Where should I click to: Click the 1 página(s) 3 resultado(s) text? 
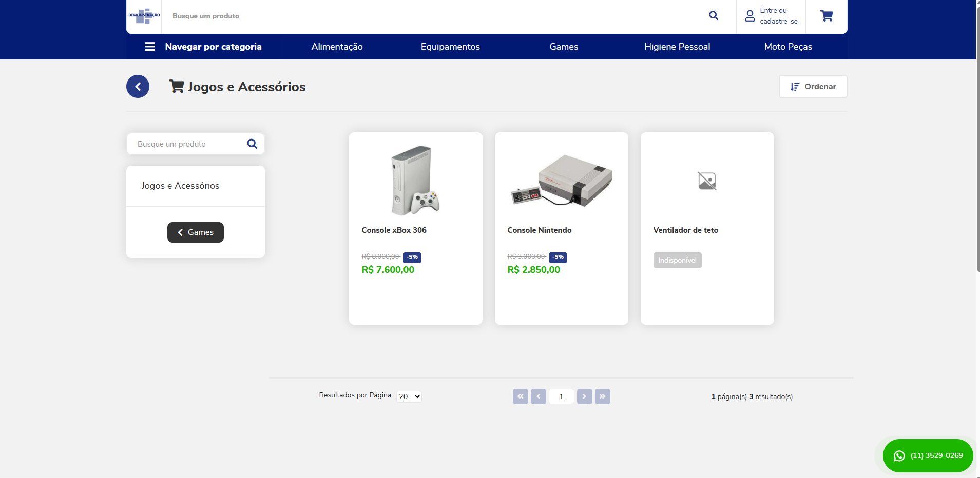752,396
